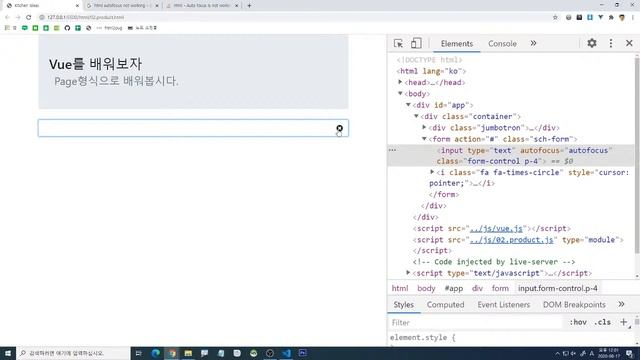Screen dimensions: 640x360
Task: Open the GitHub bookmark icon in bookmarks bar
Action: [x=67, y=28]
